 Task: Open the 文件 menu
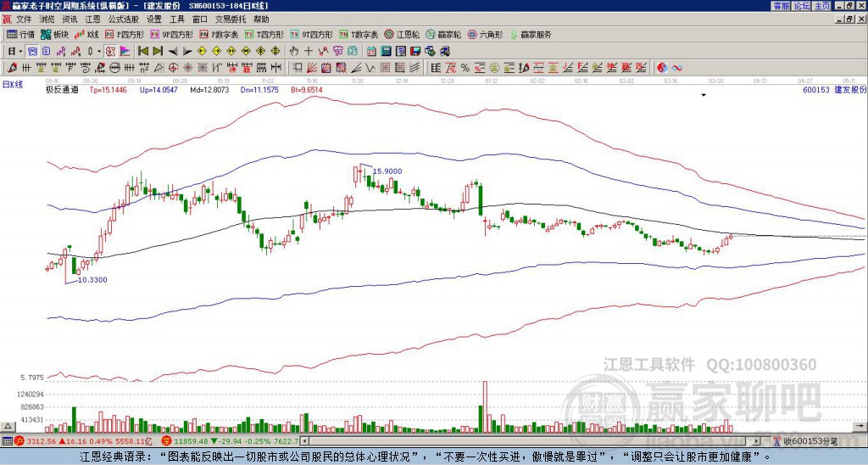click(24, 20)
